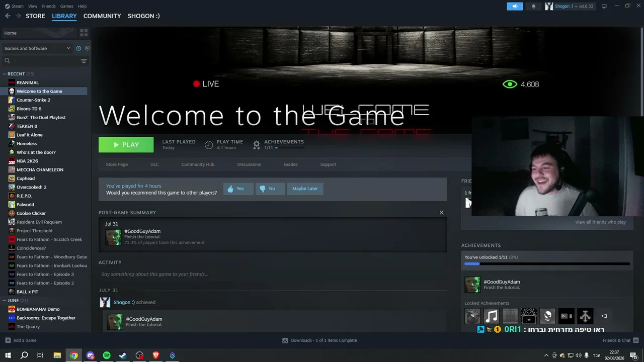
Task: Open the Community Hub game tab
Action: pos(198,164)
